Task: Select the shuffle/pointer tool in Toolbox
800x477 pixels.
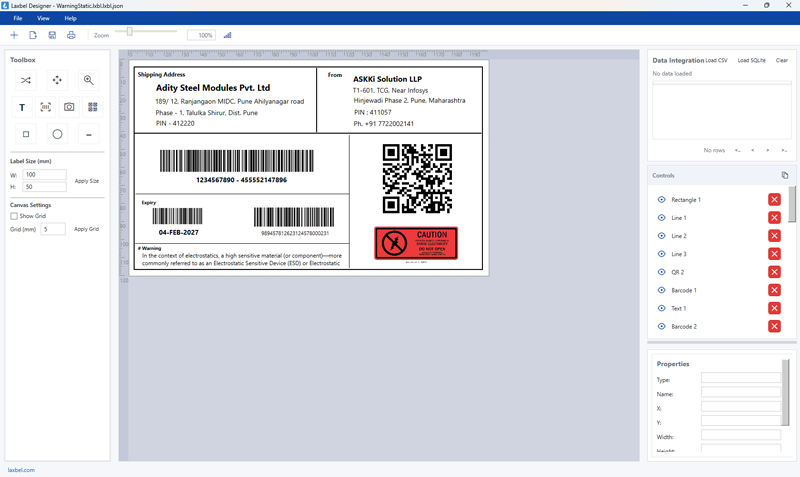Action: (26, 80)
